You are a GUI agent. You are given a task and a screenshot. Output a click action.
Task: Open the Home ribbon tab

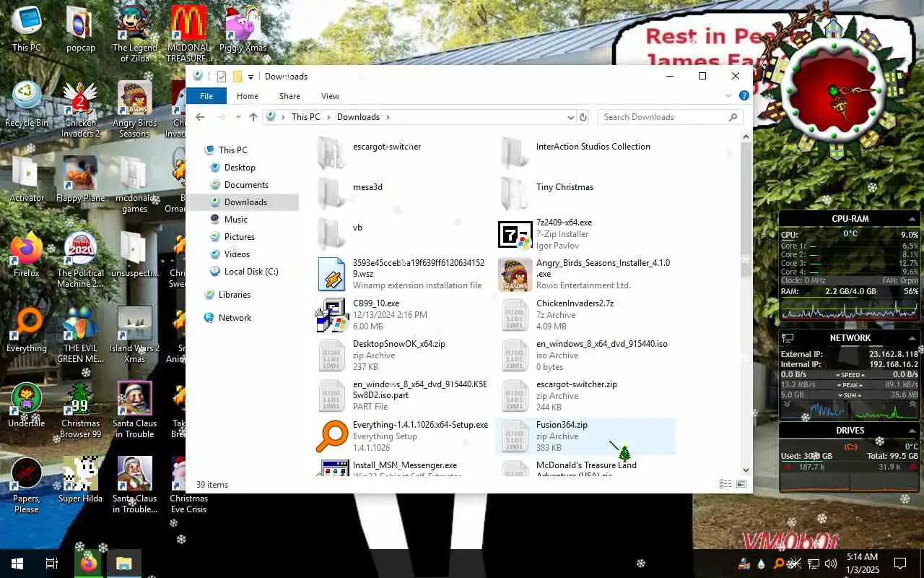[248, 96]
